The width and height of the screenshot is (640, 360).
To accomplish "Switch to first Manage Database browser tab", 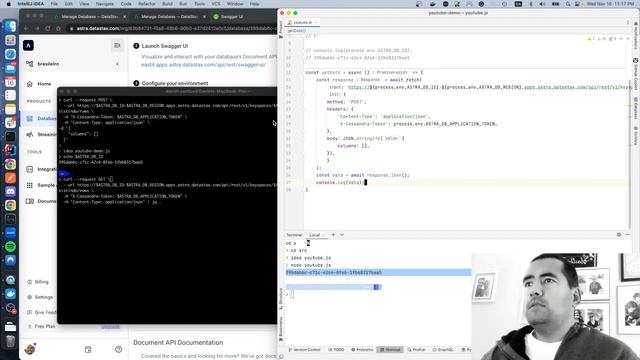I will [90, 17].
